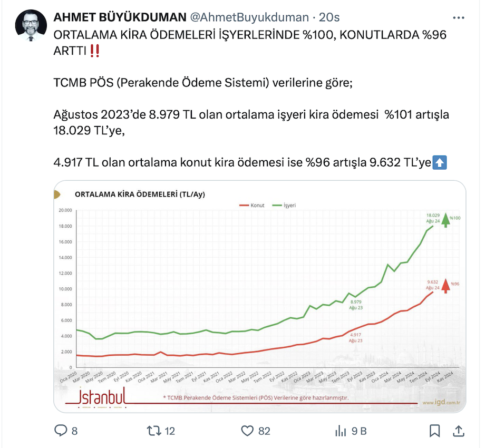Open Ahmet Büyükduman's profile picture
The height and width of the screenshot is (448, 485).
coord(31,25)
